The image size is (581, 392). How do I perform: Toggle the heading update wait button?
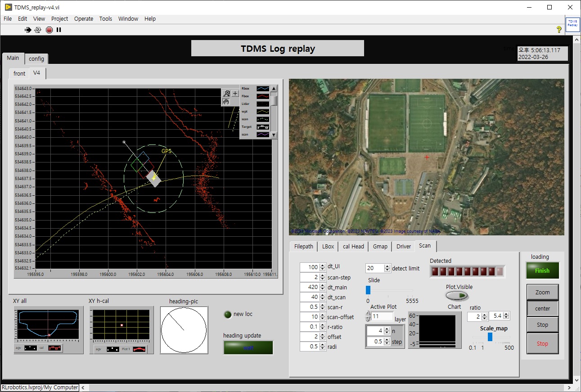248,347
